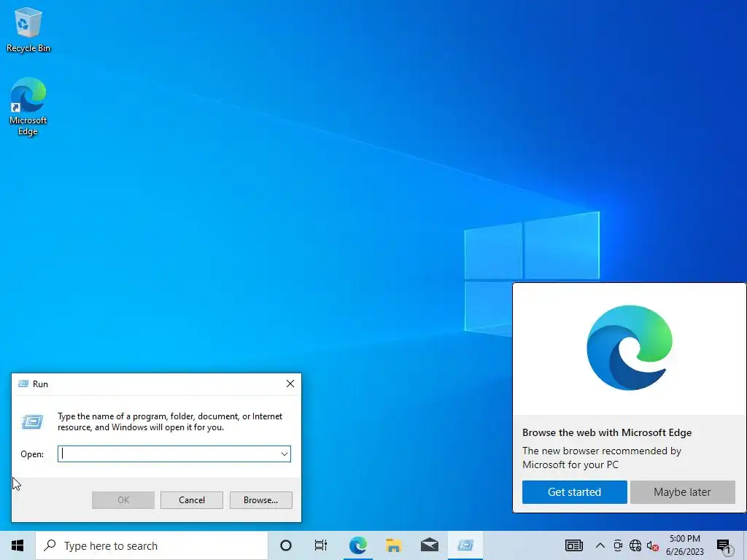Image resolution: width=747 pixels, height=560 pixels.
Task: Click the Open text field in Run
Action: coord(169,454)
